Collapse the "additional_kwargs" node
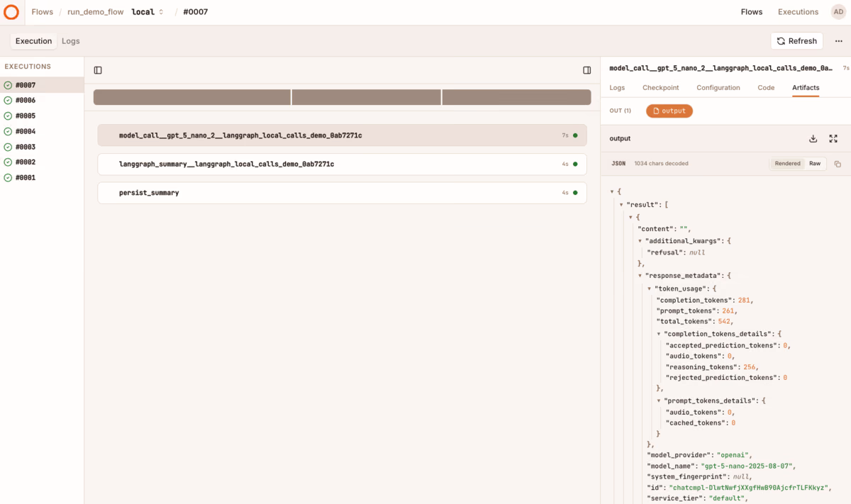Image resolution: width=851 pixels, height=504 pixels. click(x=640, y=241)
